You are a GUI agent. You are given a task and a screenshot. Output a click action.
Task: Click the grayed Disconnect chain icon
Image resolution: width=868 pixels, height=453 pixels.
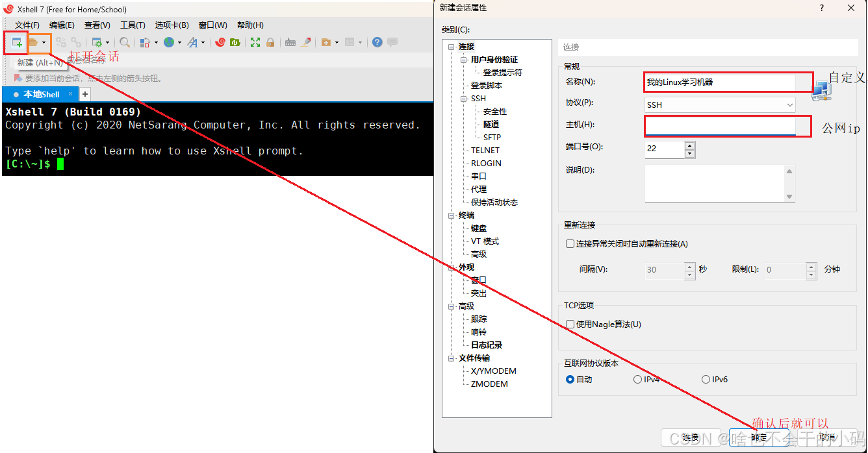point(61,43)
